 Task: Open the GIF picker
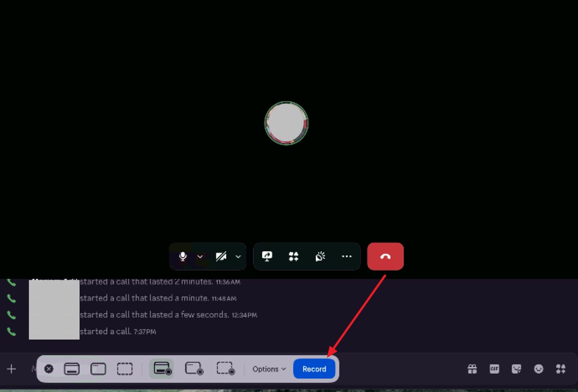pyautogui.click(x=494, y=369)
